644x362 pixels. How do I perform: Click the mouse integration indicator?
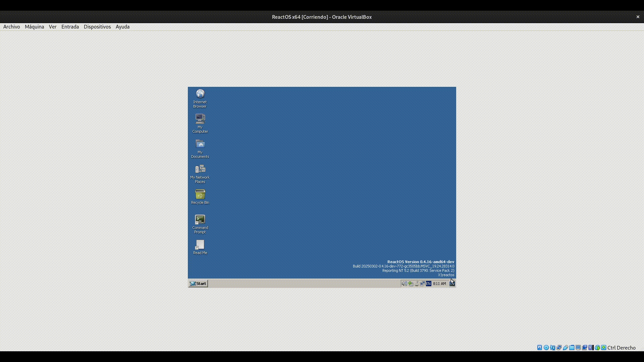click(x=597, y=348)
